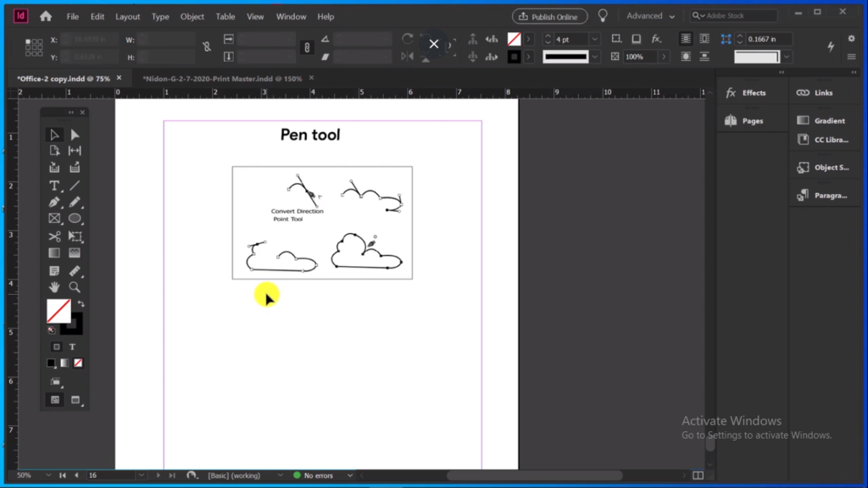Expand the opacity 100% slider arrow
Screen dimensions: 868x488
(664, 57)
